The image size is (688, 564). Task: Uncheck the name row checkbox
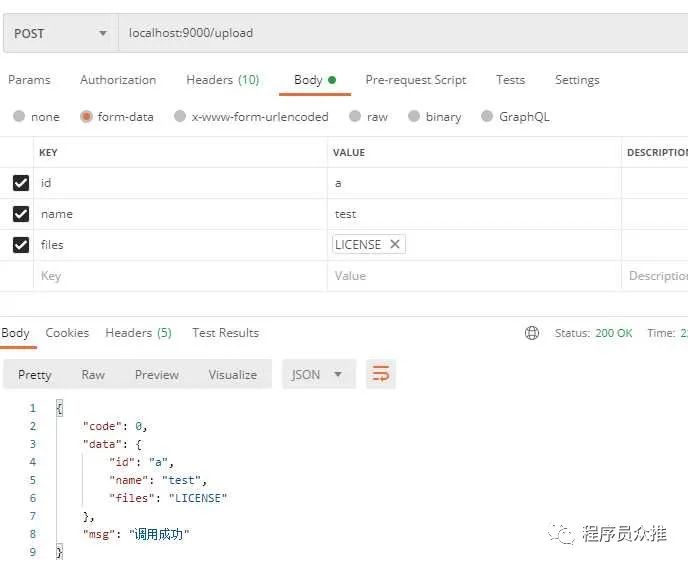click(21, 214)
